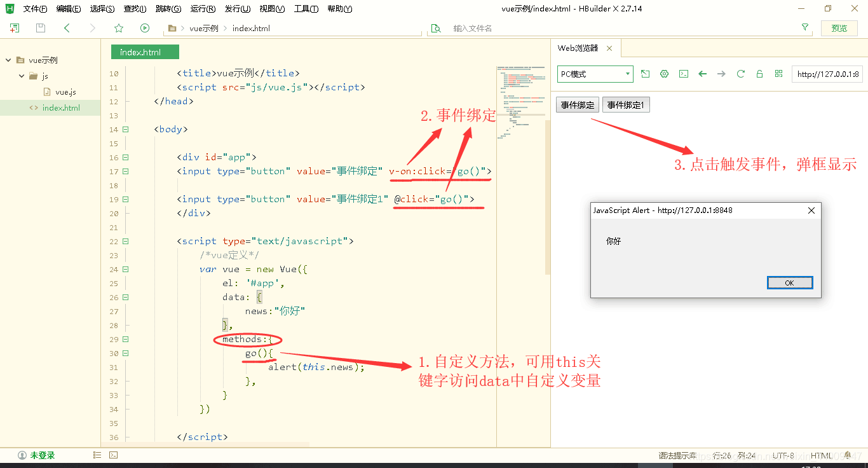
Task: Click UTF-8 encoding in status bar
Action: [783, 455]
